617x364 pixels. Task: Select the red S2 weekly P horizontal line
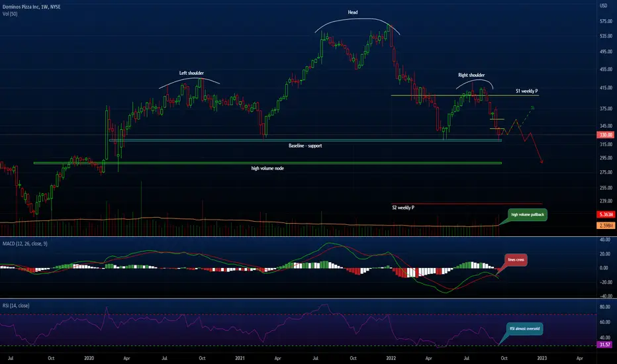coord(467,203)
